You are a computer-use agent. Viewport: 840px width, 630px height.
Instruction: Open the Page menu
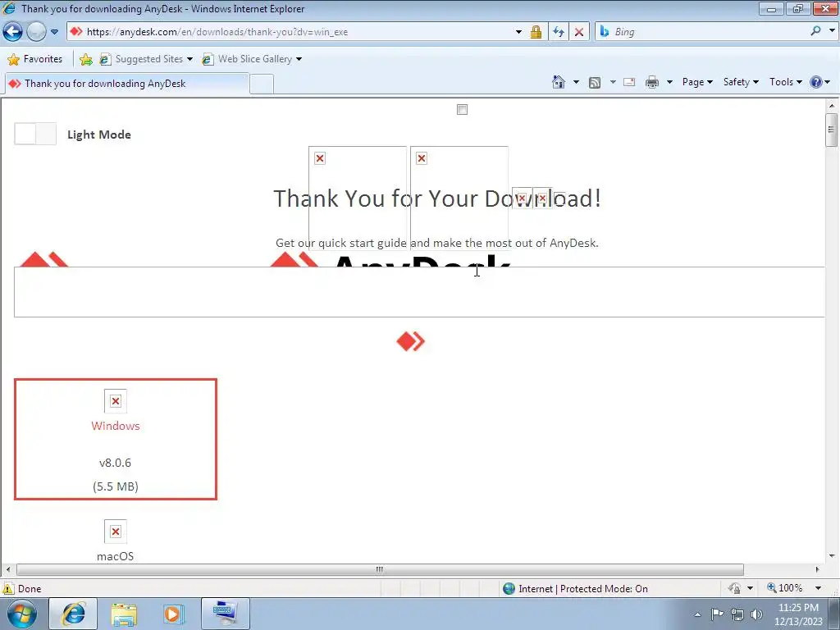click(697, 82)
